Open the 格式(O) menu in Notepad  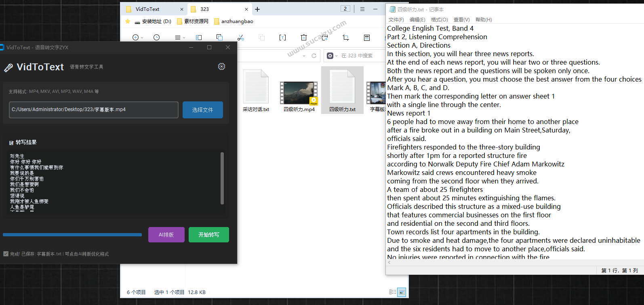click(439, 20)
